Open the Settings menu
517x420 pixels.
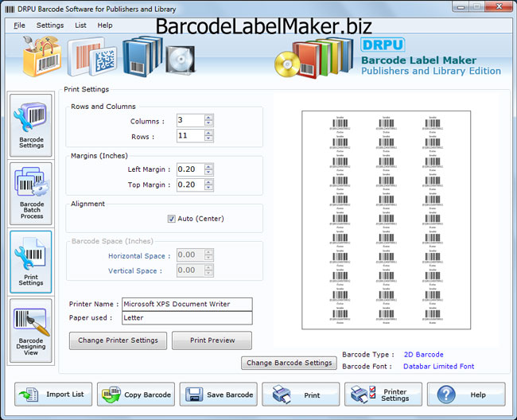click(x=50, y=25)
